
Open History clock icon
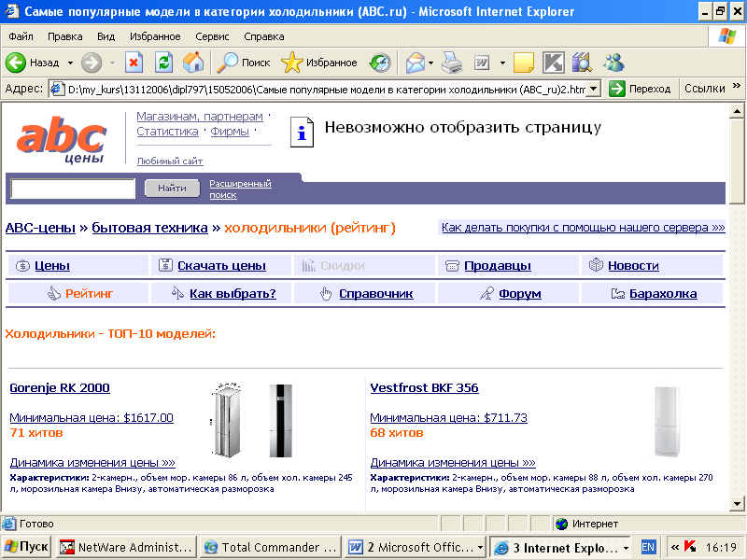pyautogui.click(x=380, y=63)
